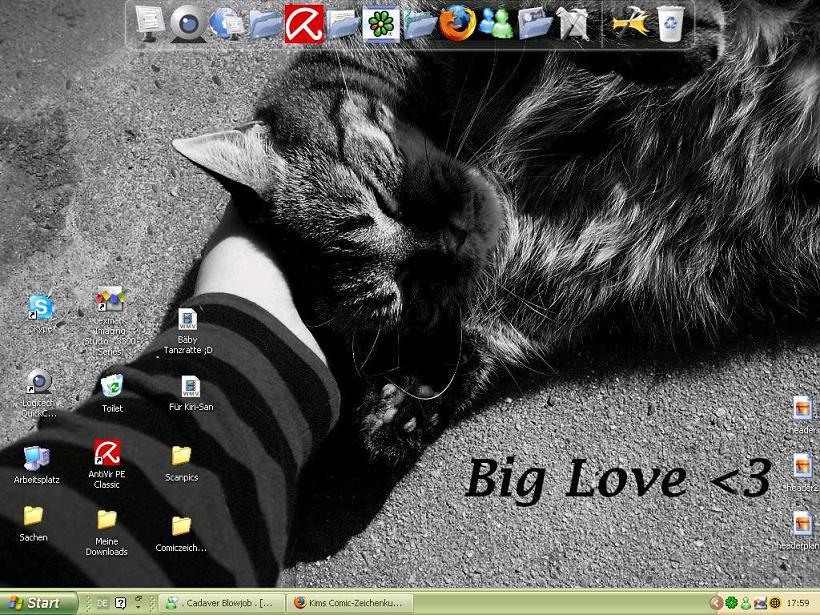
Task: Switch to Kims Comic-Zeichenku Firefox window
Action: tap(349, 603)
